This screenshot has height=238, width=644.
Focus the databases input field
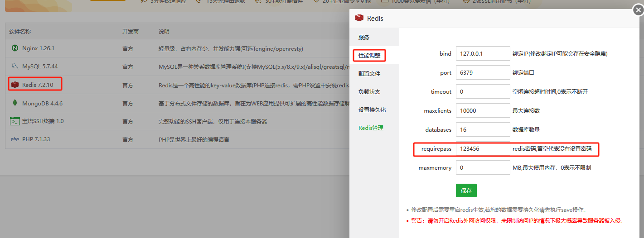pyautogui.click(x=483, y=129)
